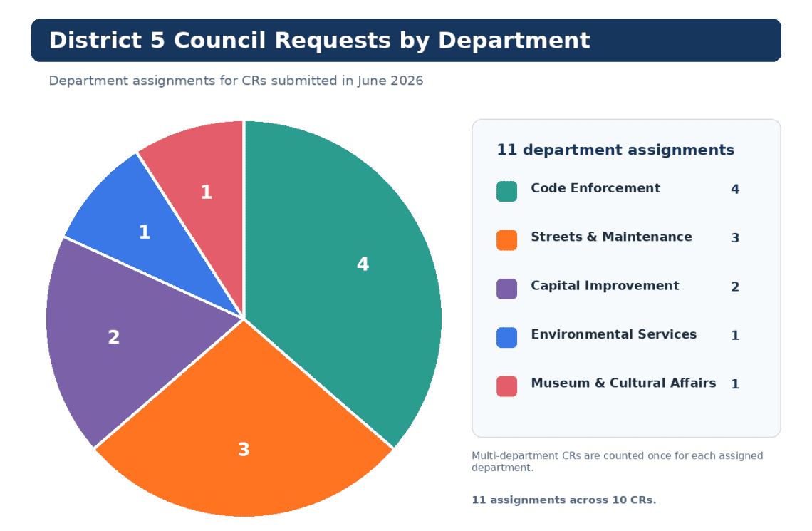Click the '11 assignments across 10 CRs.' summary
This screenshot has width=812, height=531.
coord(563,500)
